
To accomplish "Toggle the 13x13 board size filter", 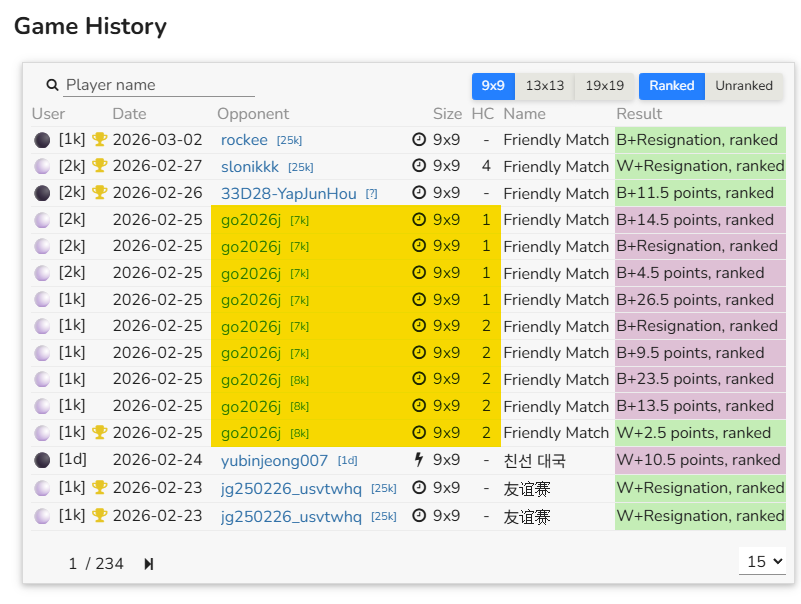I will click(545, 86).
